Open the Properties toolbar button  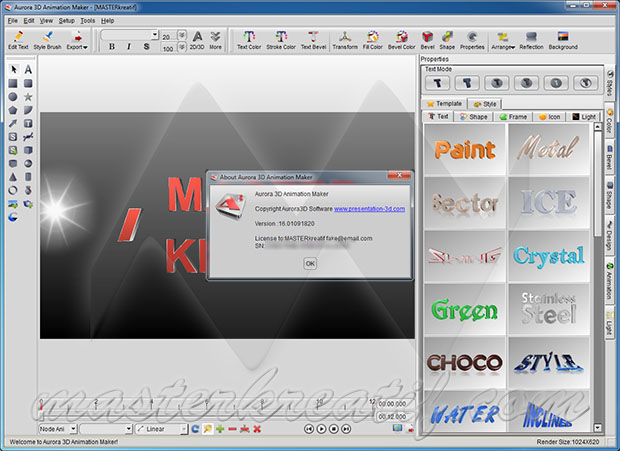pos(472,40)
